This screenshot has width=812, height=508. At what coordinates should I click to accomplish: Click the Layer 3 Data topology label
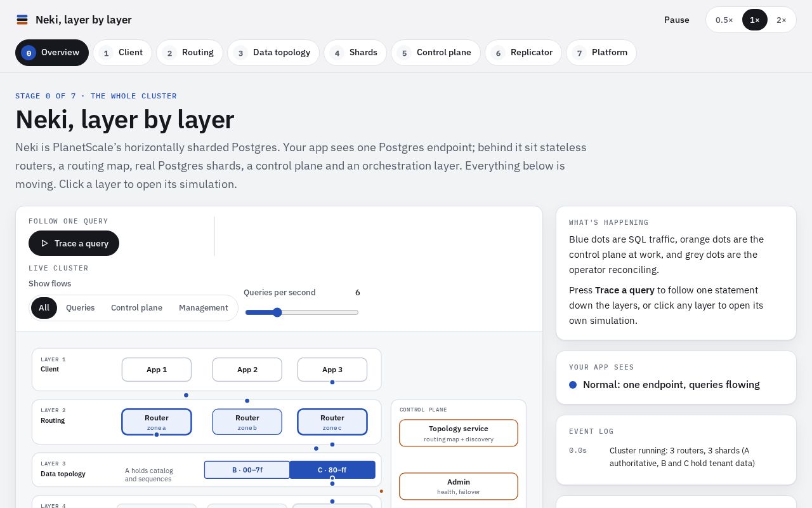point(63,469)
